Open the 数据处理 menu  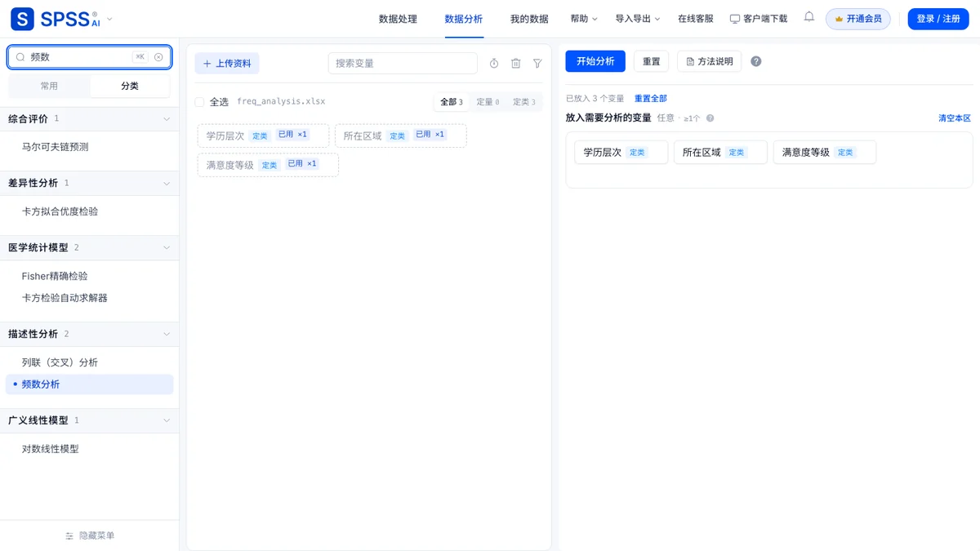(398, 19)
